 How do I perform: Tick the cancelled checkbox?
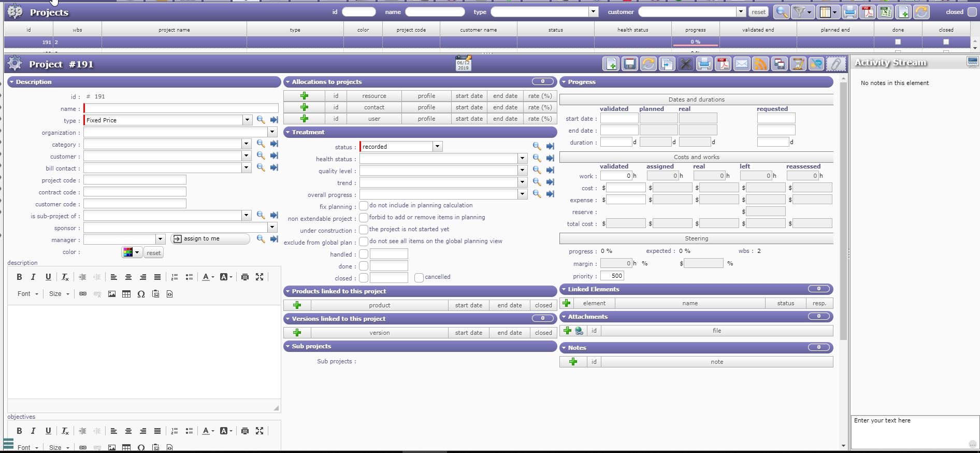(419, 277)
